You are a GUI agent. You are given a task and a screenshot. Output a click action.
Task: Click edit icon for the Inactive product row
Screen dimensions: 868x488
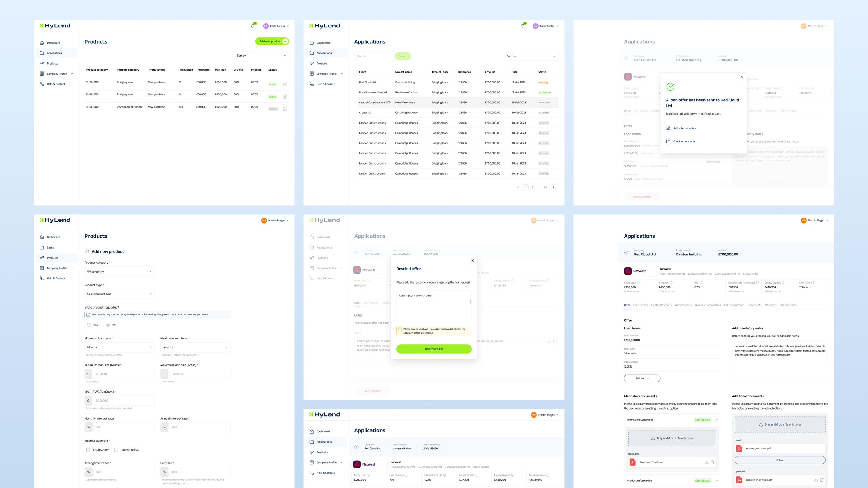[285, 109]
